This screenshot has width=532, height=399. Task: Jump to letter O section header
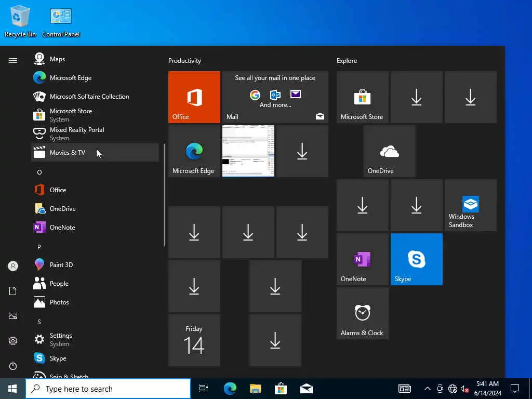pyautogui.click(x=39, y=172)
